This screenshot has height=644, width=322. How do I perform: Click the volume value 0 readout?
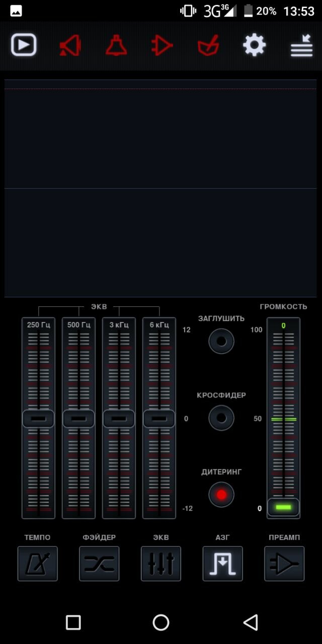[x=283, y=326]
